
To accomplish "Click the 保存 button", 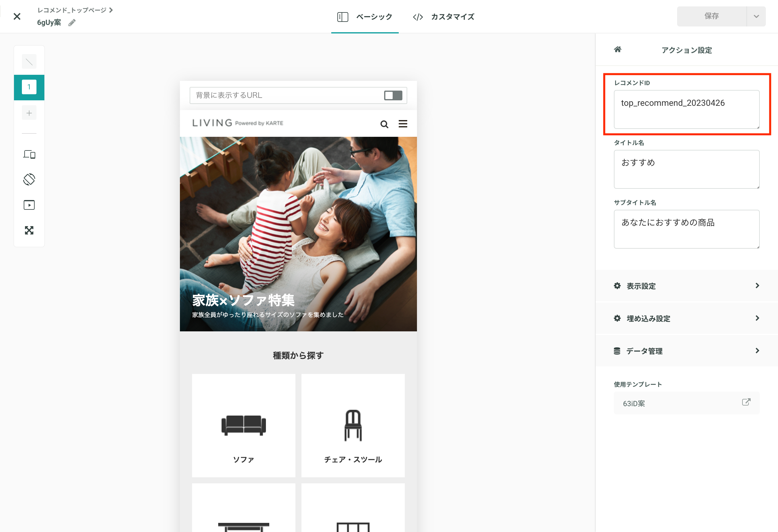I will tap(711, 16).
